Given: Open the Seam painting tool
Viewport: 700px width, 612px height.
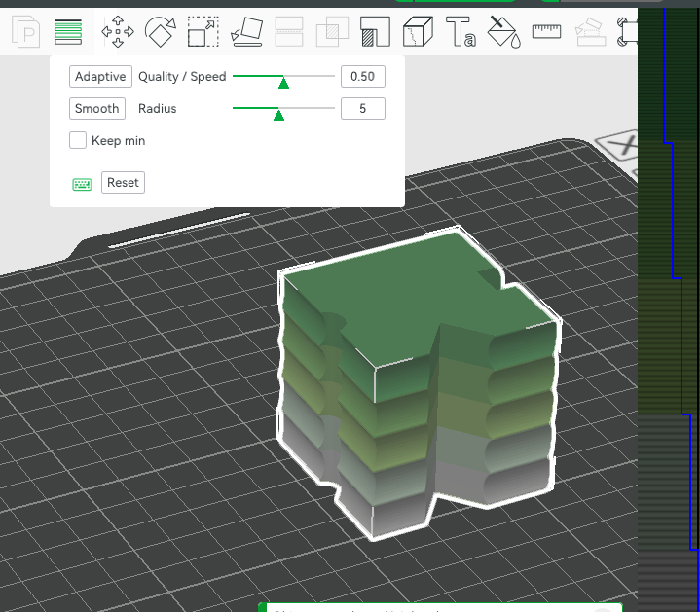Looking at the screenshot, I should 418,32.
